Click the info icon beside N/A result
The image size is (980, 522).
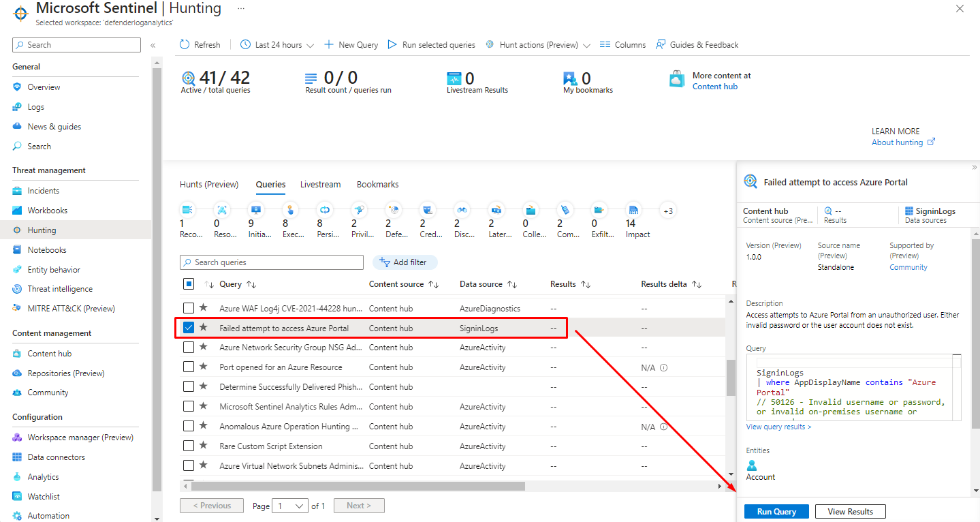pyautogui.click(x=664, y=367)
